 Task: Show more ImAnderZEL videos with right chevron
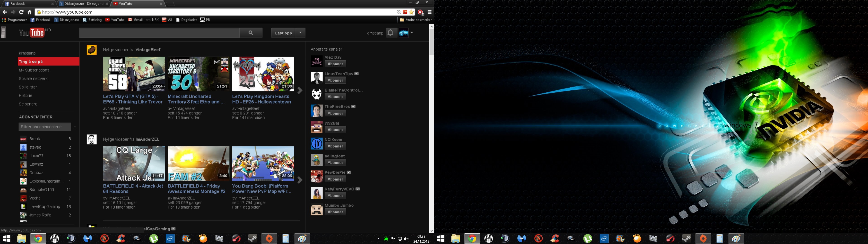coord(300,180)
